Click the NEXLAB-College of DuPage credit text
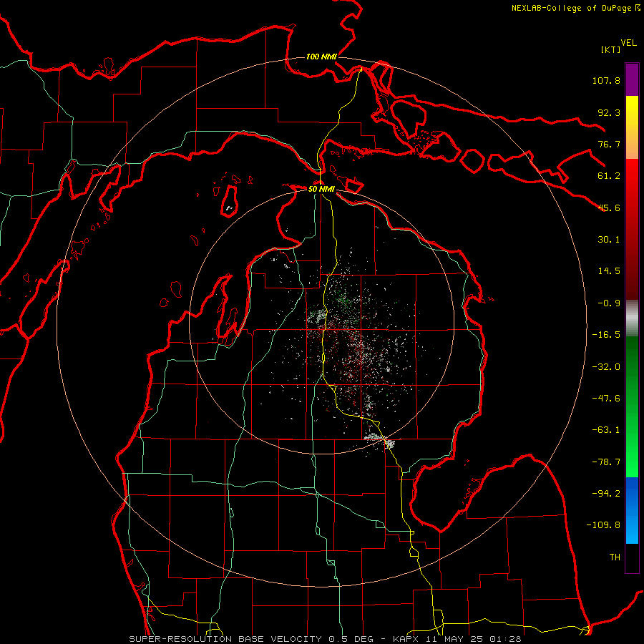Screen dimensions: 644x644 (575, 8)
